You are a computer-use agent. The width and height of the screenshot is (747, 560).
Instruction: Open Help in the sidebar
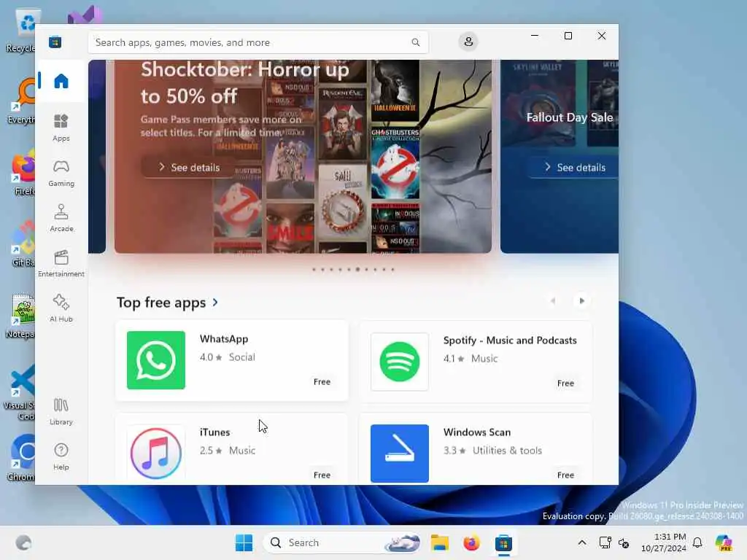61,456
